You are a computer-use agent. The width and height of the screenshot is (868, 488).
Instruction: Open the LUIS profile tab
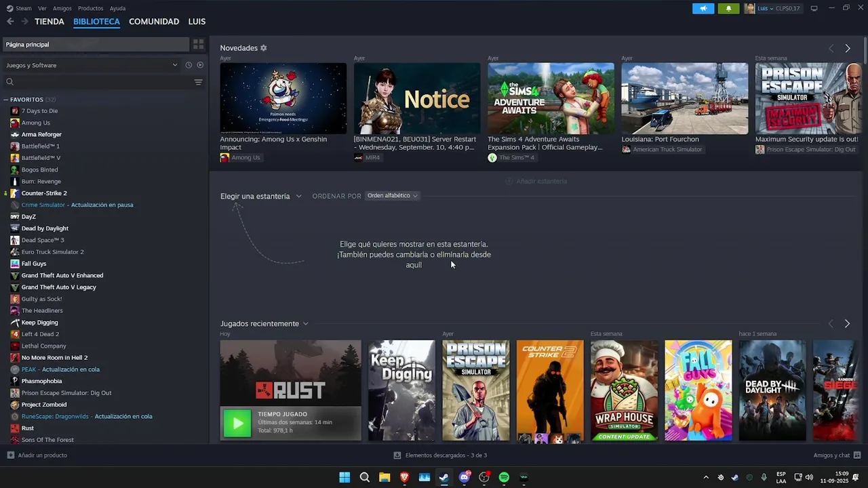(x=197, y=22)
